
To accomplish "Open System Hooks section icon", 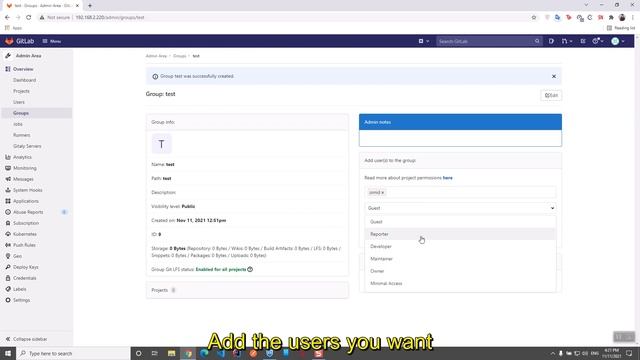I will click(8, 190).
